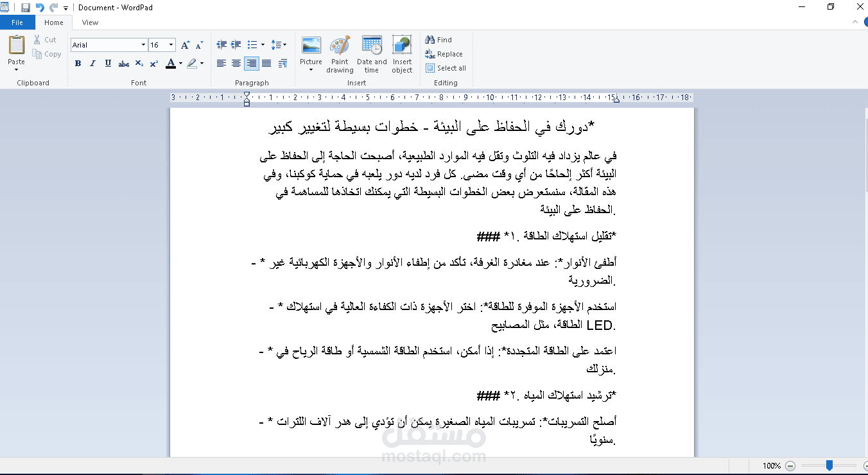Place cursor in the document title line

click(x=431, y=126)
